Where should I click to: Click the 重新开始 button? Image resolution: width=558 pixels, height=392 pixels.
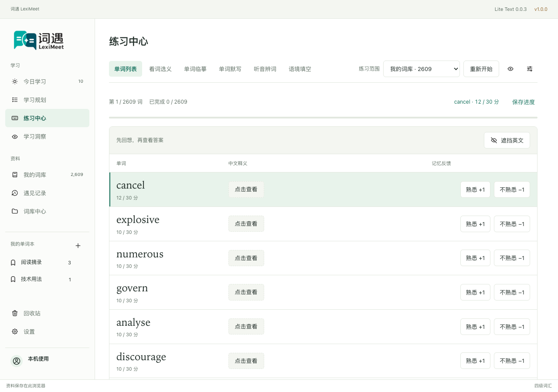[x=481, y=69]
